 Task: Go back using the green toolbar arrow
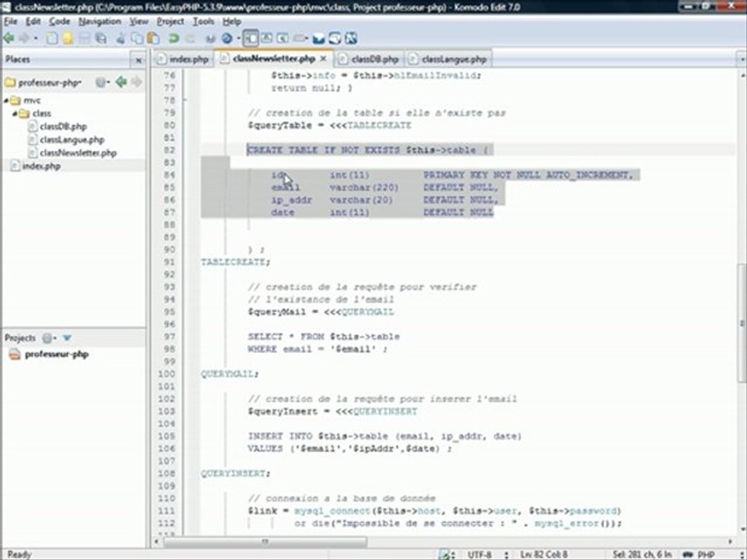pos(9,38)
